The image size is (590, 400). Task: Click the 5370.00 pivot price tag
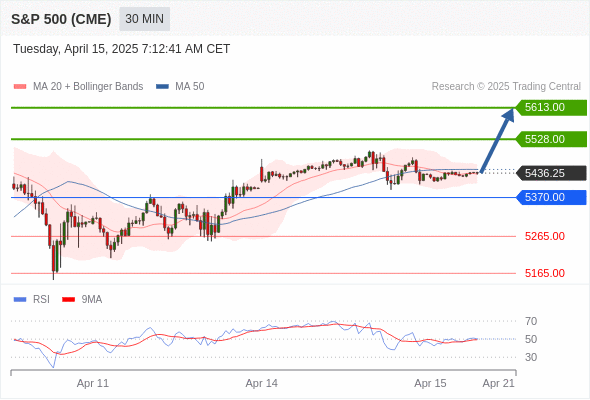click(x=551, y=197)
